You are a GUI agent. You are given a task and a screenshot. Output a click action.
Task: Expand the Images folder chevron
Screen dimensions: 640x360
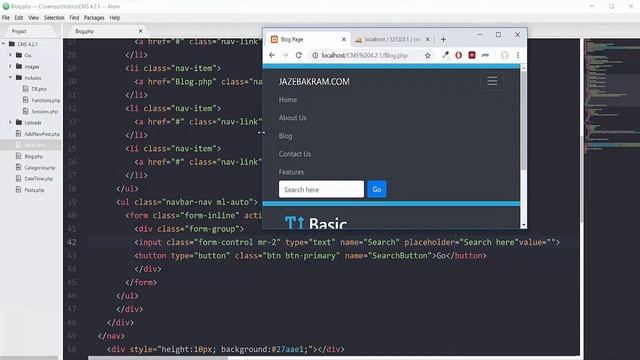click(x=11, y=66)
